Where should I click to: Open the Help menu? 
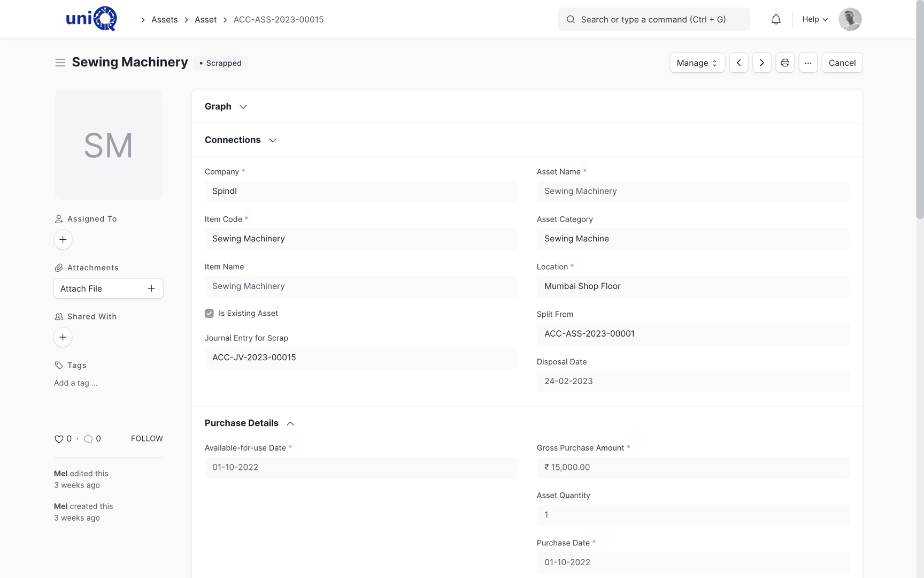[815, 19]
